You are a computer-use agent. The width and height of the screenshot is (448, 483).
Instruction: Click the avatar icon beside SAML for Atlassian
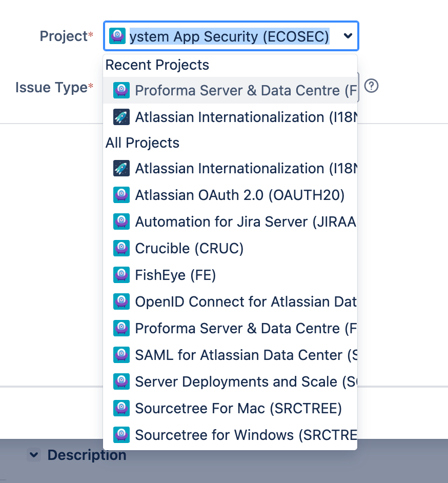[121, 355]
